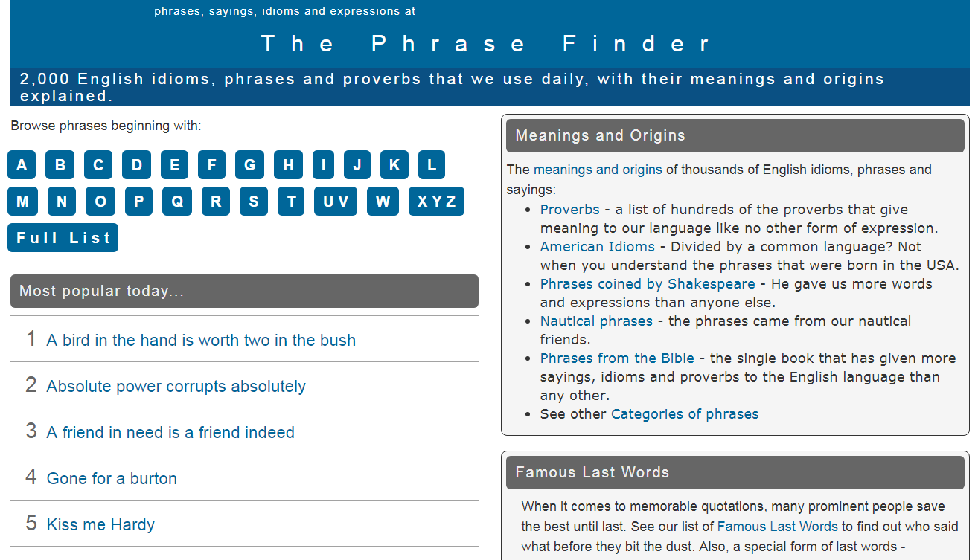Select the UV letter button
This screenshot has width=978, height=560.
pos(335,201)
